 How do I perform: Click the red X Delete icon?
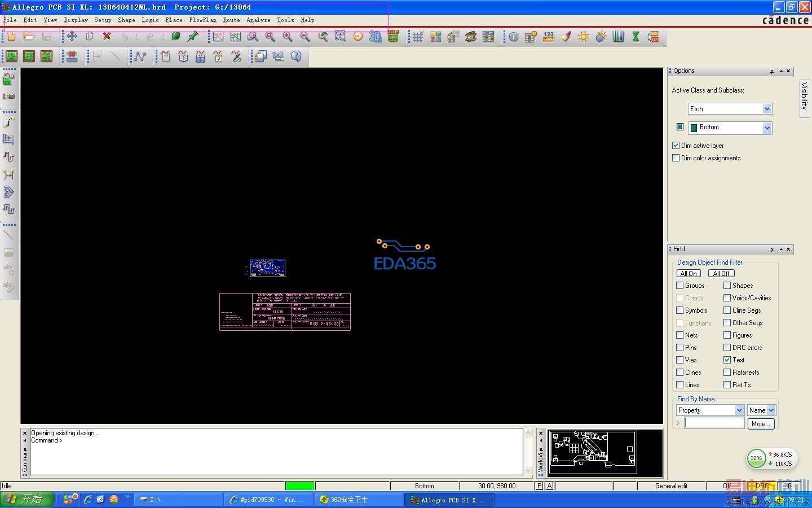(107, 37)
